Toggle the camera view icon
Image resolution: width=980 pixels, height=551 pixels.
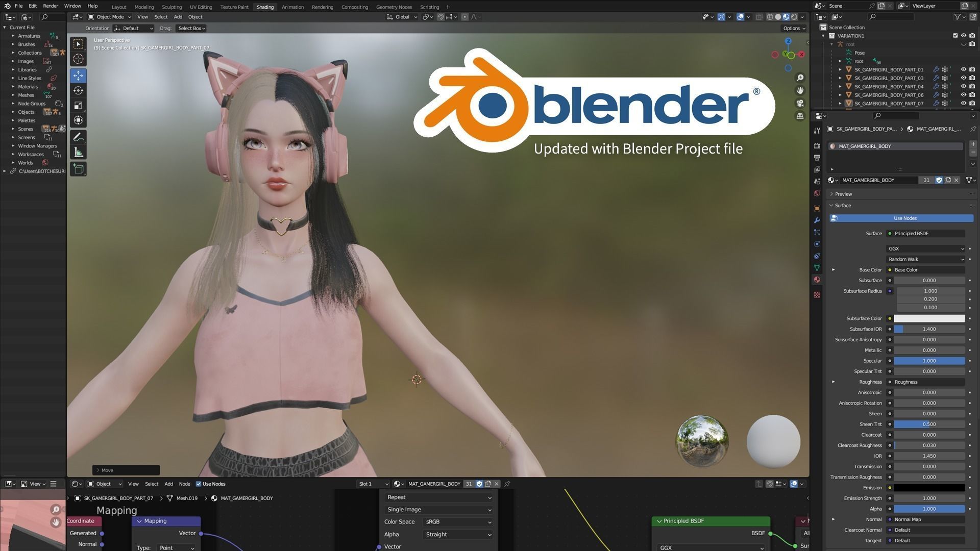(800, 103)
